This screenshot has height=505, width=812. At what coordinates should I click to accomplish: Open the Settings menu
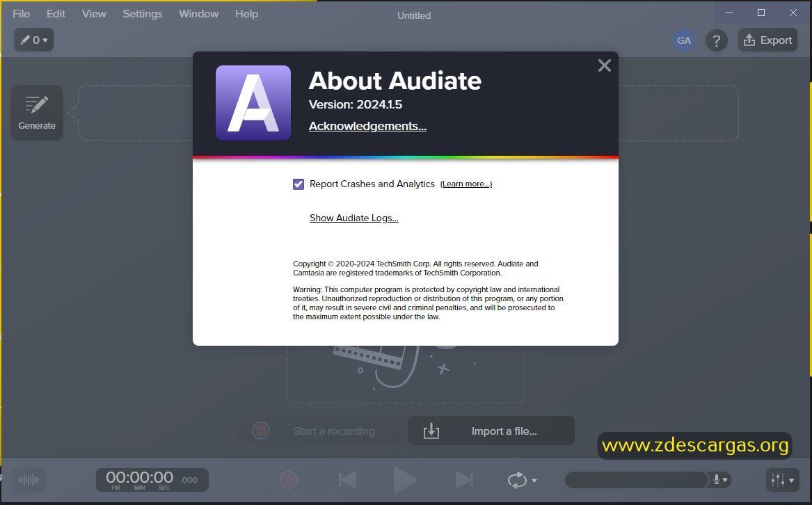pos(143,14)
